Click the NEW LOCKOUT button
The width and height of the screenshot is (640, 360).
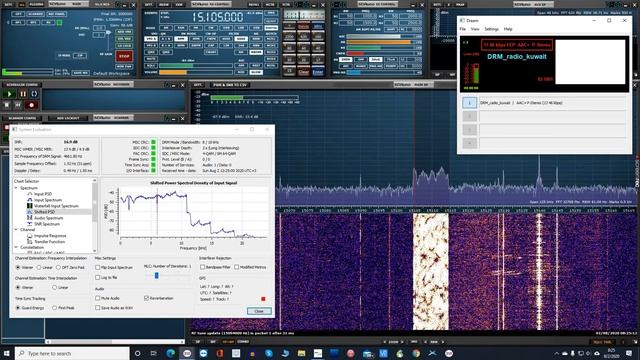click(x=68, y=118)
